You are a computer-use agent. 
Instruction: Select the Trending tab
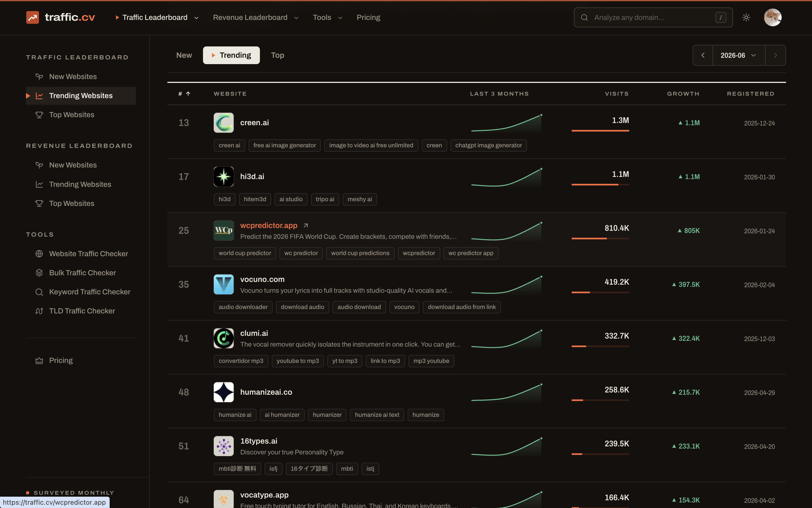(231, 55)
